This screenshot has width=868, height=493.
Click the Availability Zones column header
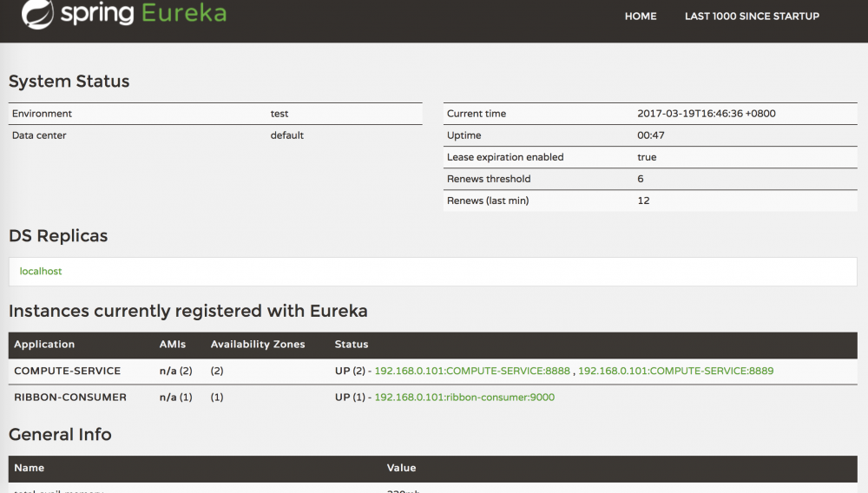pyautogui.click(x=258, y=345)
